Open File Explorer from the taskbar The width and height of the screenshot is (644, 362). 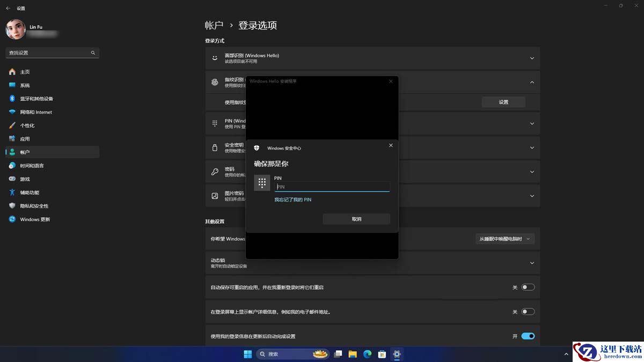tap(353, 354)
